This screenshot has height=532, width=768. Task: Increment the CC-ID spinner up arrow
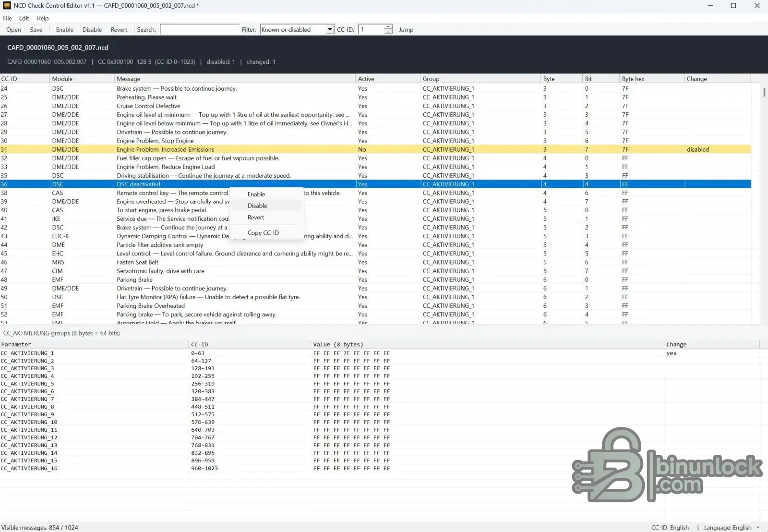[x=388, y=27]
